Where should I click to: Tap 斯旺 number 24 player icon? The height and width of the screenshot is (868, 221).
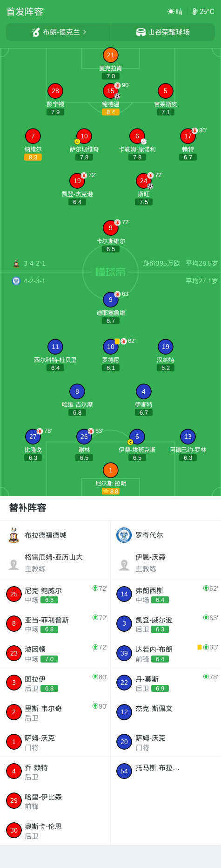tap(143, 181)
